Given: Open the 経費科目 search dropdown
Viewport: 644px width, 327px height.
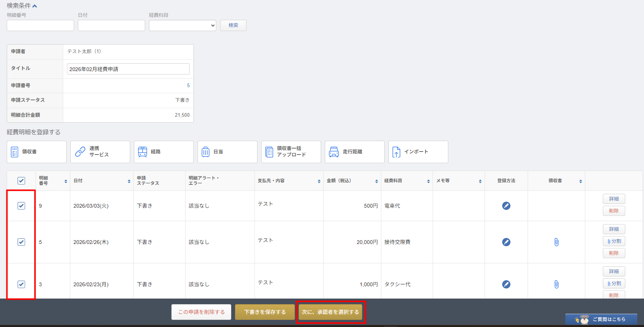Looking at the screenshot, I should click(x=182, y=25).
